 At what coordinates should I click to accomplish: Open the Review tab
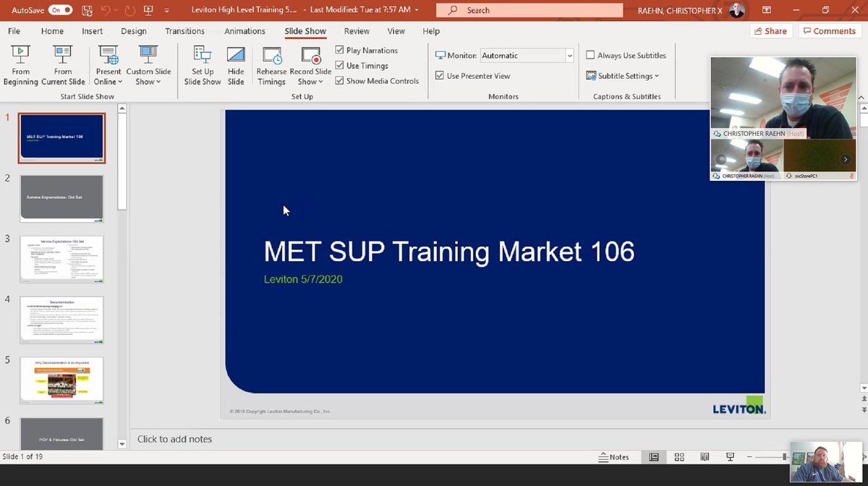[357, 31]
